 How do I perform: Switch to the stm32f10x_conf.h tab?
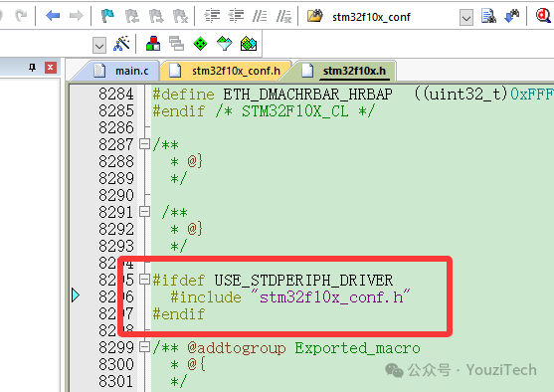click(x=226, y=71)
